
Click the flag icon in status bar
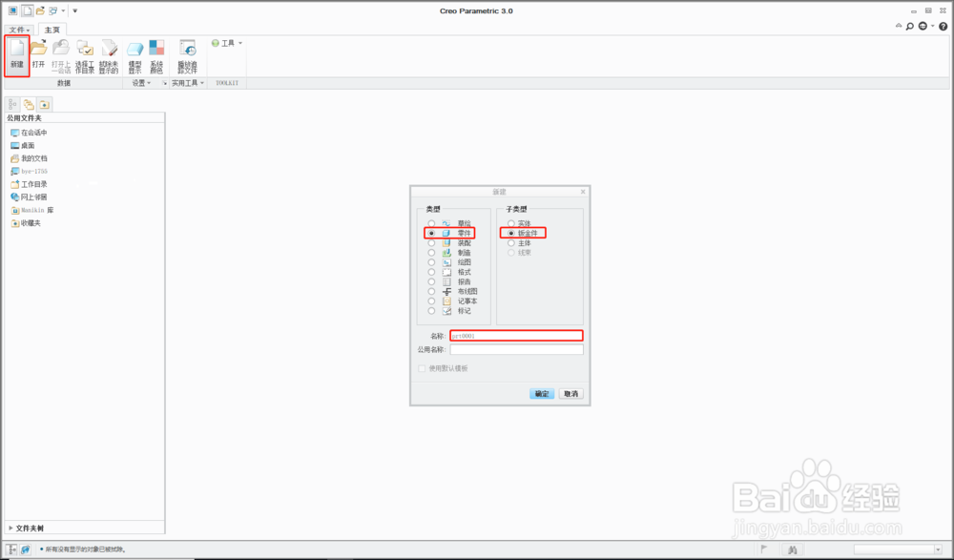tap(765, 550)
